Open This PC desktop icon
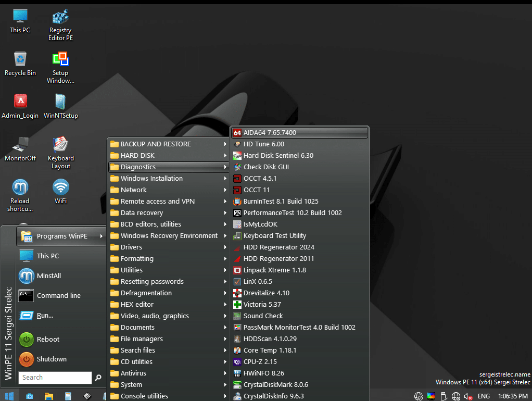The width and height of the screenshot is (532, 401). 20,21
